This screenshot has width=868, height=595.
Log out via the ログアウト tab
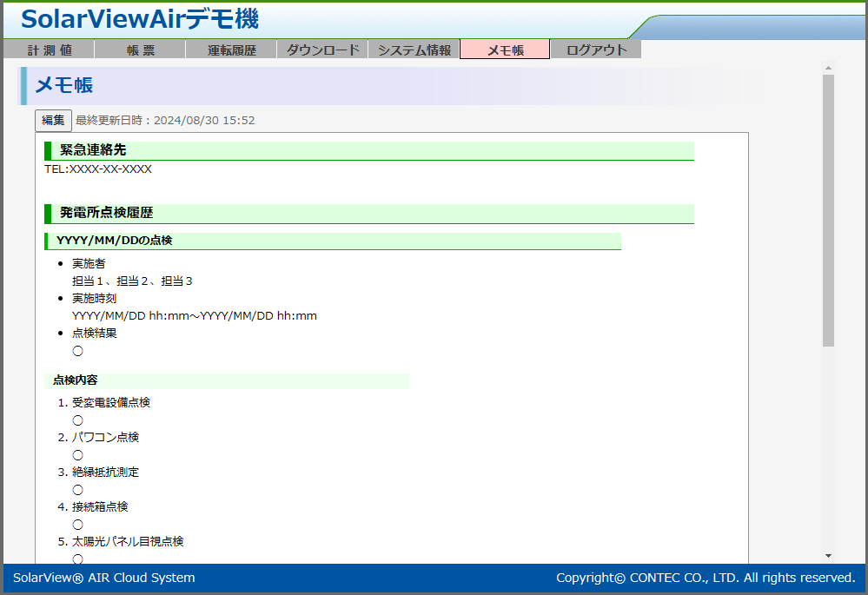click(x=596, y=50)
